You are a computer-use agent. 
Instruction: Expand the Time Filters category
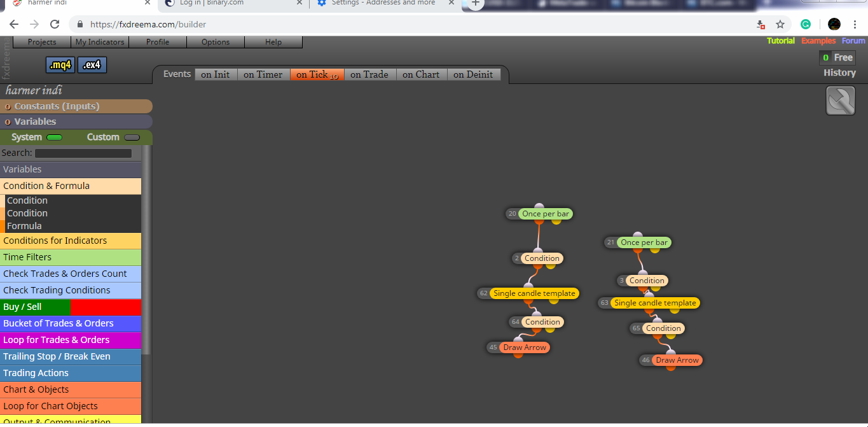[x=71, y=257]
